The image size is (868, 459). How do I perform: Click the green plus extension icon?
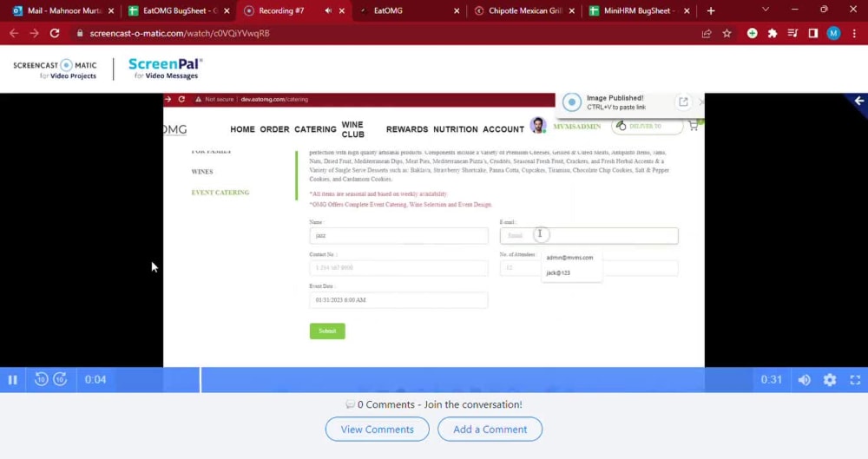pyautogui.click(x=752, y=33)
